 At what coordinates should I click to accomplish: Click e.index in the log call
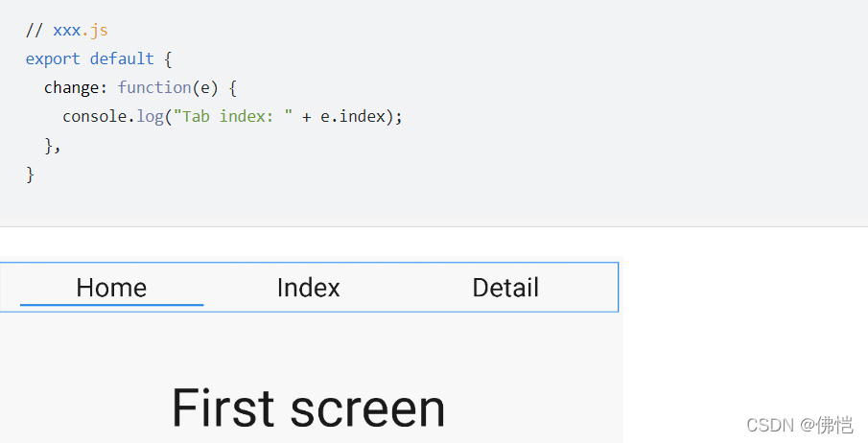tap(353, 116)
